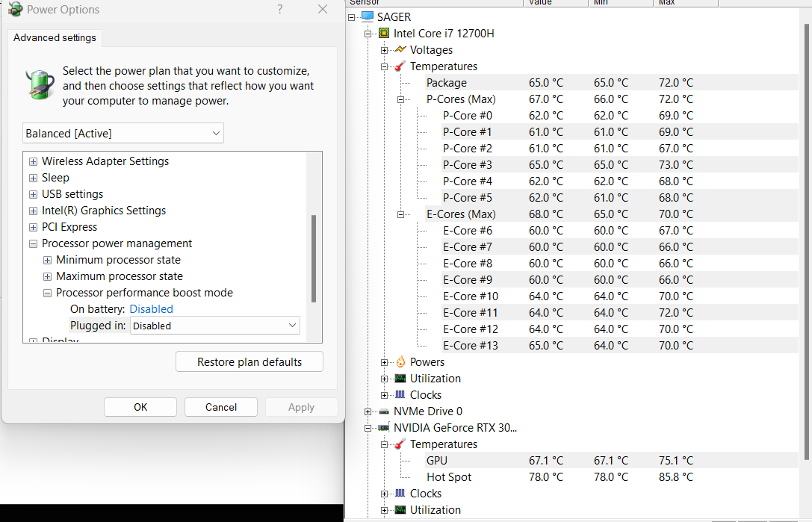812x522 pixels.
Task: Click the Value column header
Action: pos(556,3)
